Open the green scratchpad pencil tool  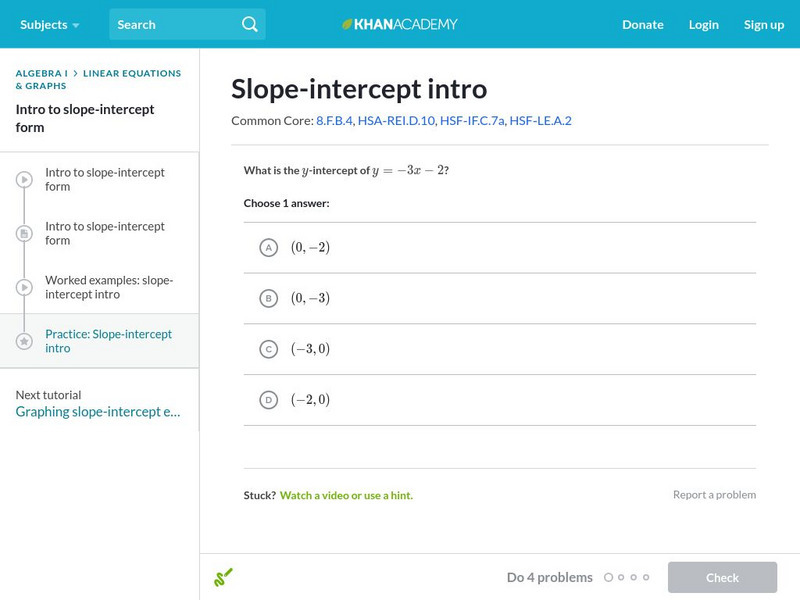tap(224, 577)
